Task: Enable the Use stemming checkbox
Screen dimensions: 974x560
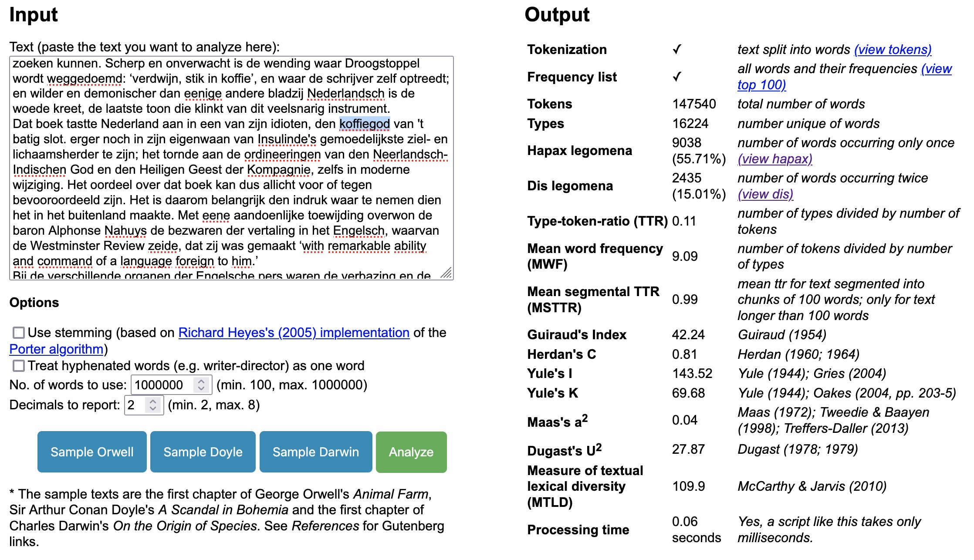Action: point(19,333)
